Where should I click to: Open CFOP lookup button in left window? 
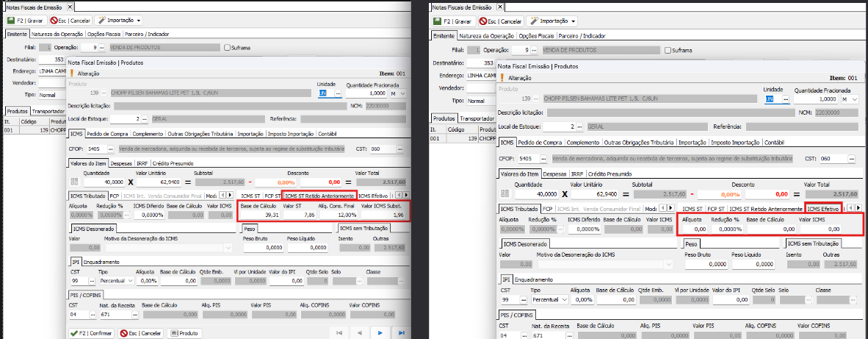pyautogui.click(x=112, y=149)
